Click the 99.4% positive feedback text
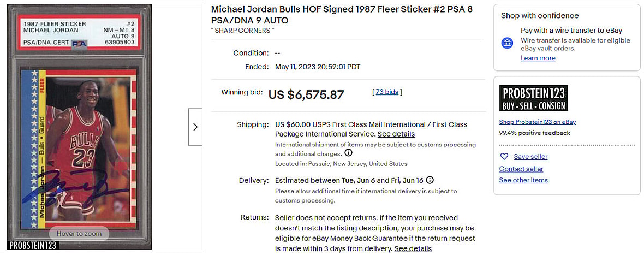644x255 pixels. coord(534,133)
